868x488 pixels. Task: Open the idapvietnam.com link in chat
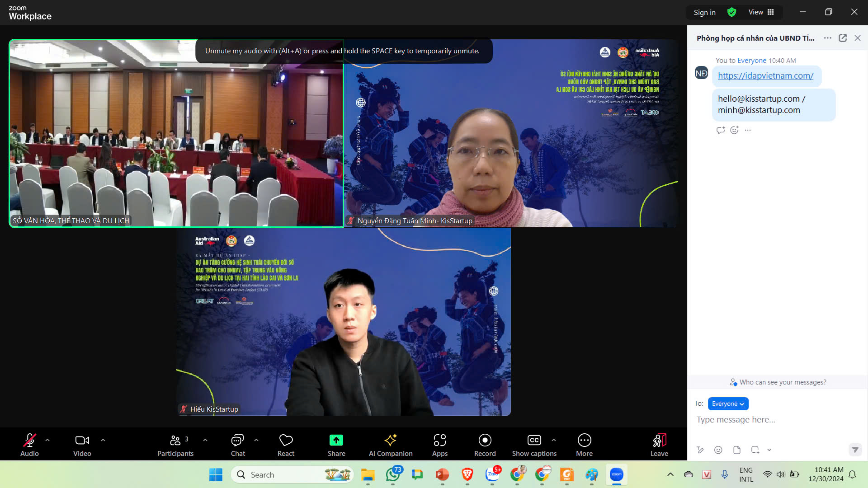(765, 75)
